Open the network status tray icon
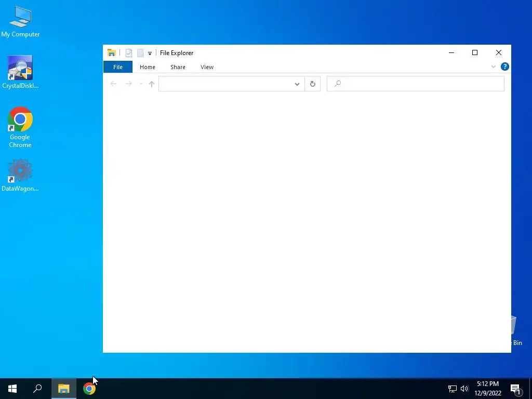This screenshot has height=399, width=532. click(x=453, y=389)
